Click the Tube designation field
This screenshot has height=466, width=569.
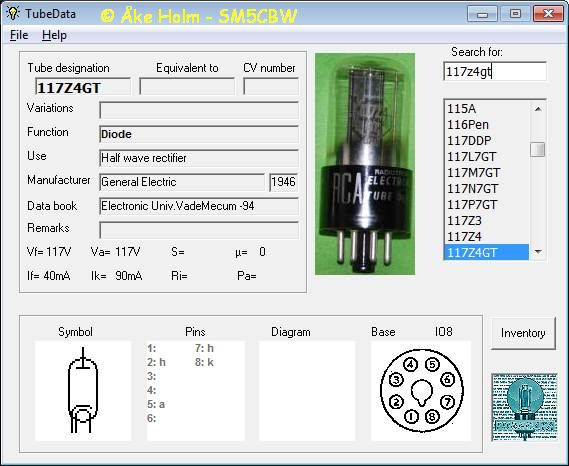click(x=83, y=87)
